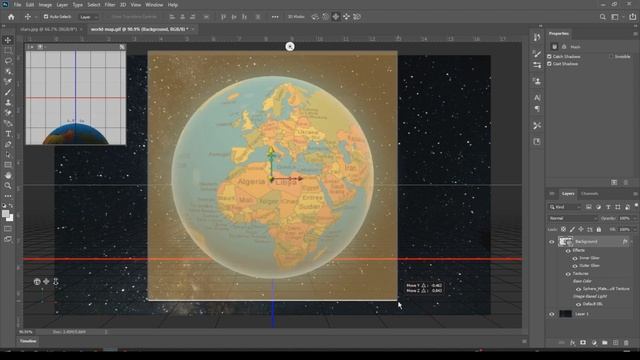Click the Orbit 3D camera icon on canvas
Screen dimensions: 640x360
pyautogui.click(x=37, y=282)
